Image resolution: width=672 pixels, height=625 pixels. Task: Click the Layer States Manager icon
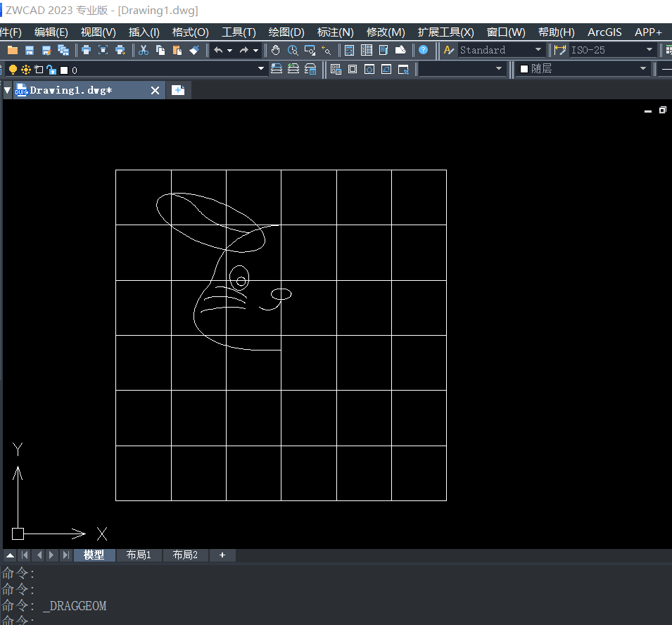tap(310, 69)
